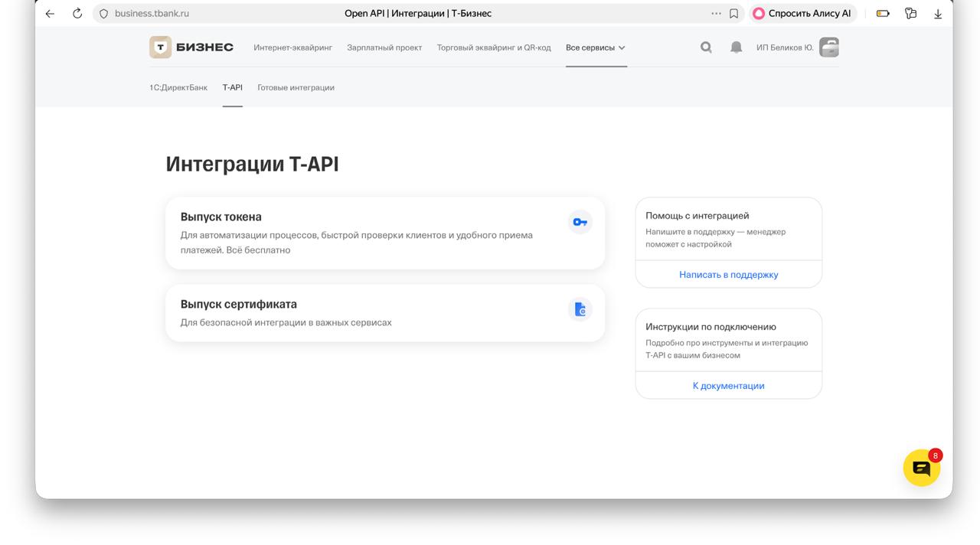980x545 pixels.
Task: Click the Помощь с интеграцией title
Action: (x=697, y=216)
